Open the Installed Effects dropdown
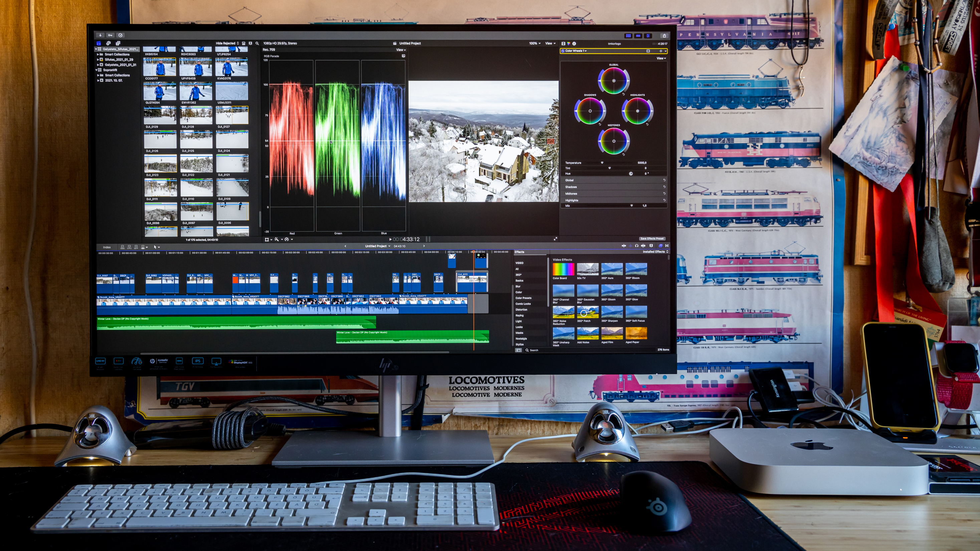The width and height of the screenshot is (980, 551). (655, 252)
